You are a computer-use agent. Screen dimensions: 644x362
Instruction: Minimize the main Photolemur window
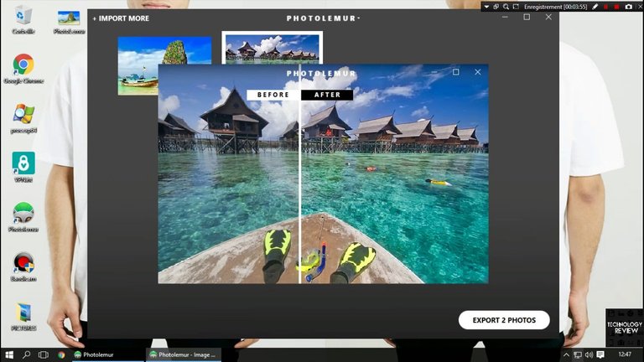(x=505, y=17)
